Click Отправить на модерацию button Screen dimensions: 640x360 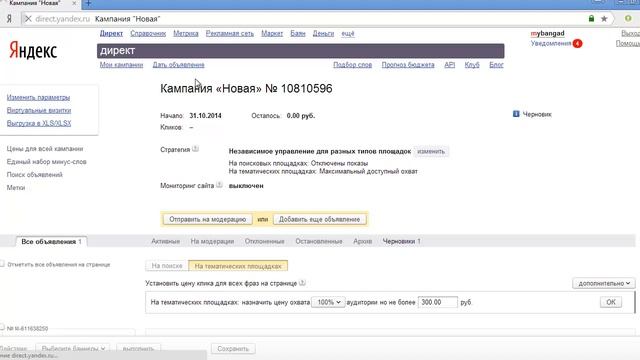click(x=207, y=219)
